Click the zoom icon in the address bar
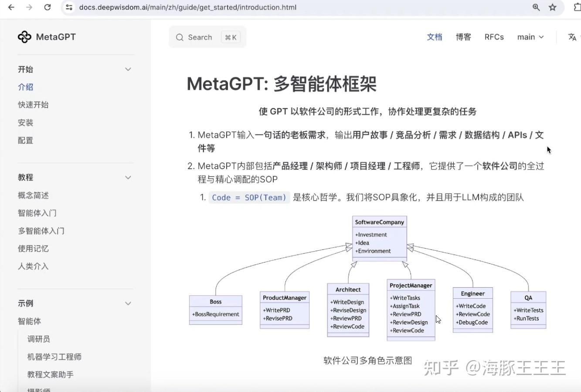This screenshot has width=581, height=392. 536,7
